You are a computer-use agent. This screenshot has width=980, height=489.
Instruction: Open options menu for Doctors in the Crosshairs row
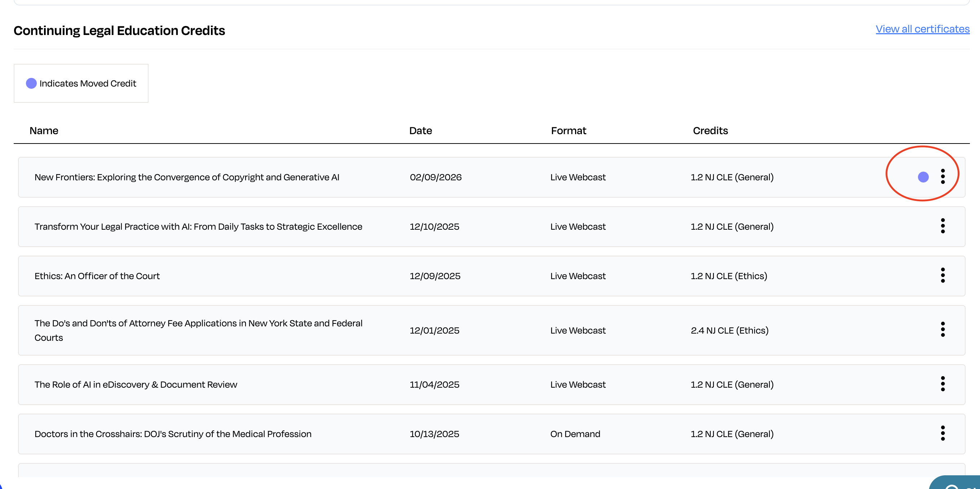point(943,433)
